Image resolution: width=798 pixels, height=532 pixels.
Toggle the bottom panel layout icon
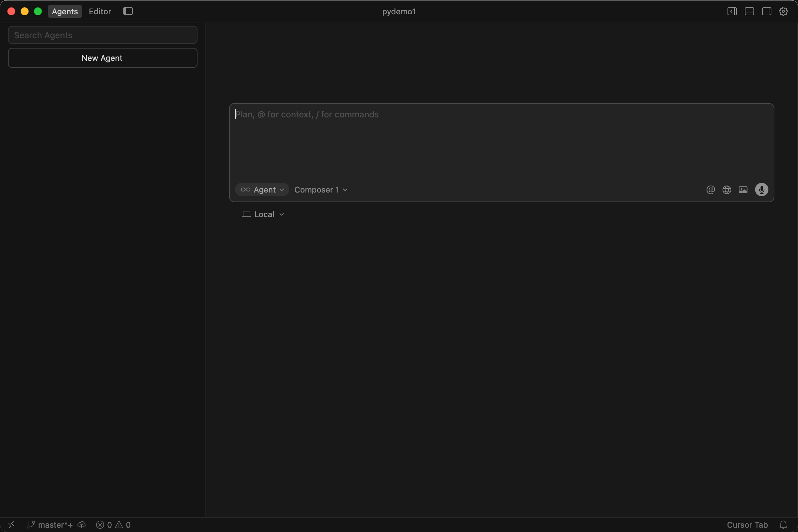749,11
